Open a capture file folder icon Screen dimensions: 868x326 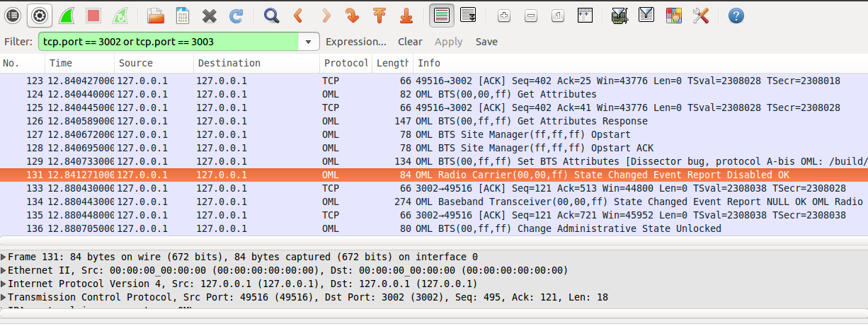click(x=155, y=15)
